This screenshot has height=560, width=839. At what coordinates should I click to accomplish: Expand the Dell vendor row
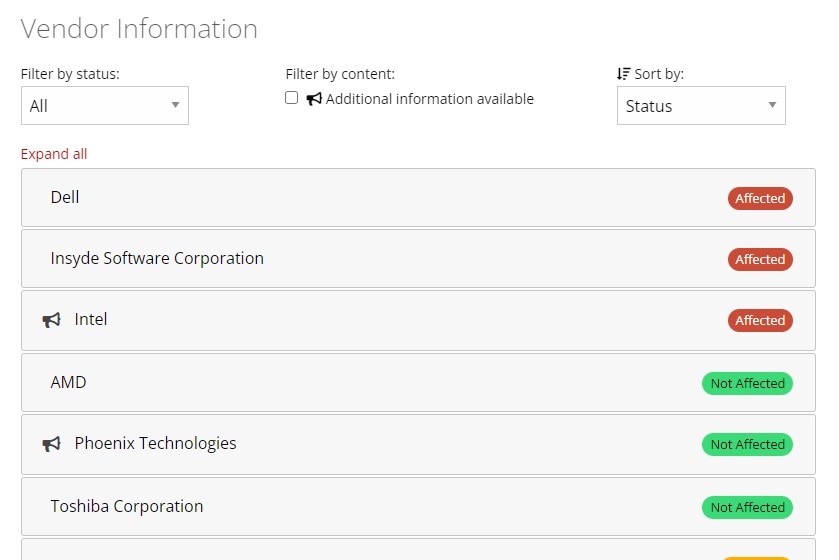(418, 197)
